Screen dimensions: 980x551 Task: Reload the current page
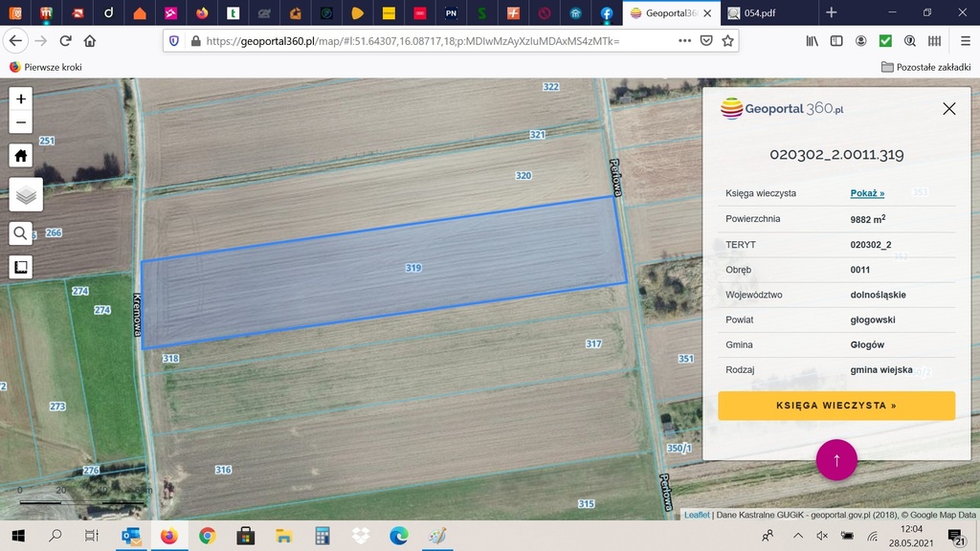[65, 41]
